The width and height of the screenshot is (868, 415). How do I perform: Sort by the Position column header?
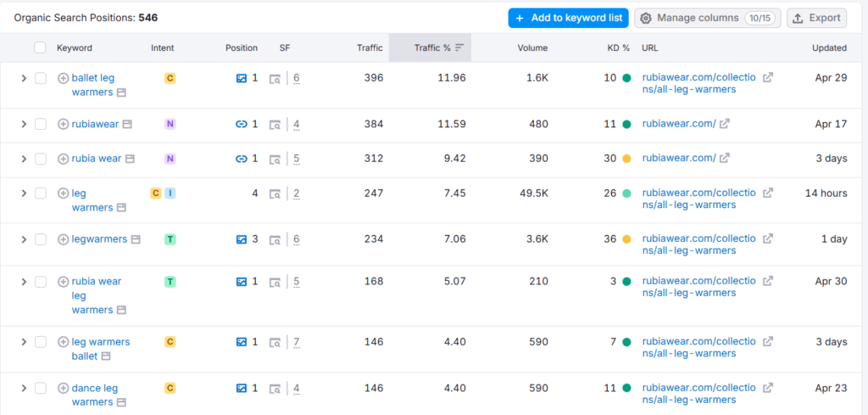coord(242,48)
